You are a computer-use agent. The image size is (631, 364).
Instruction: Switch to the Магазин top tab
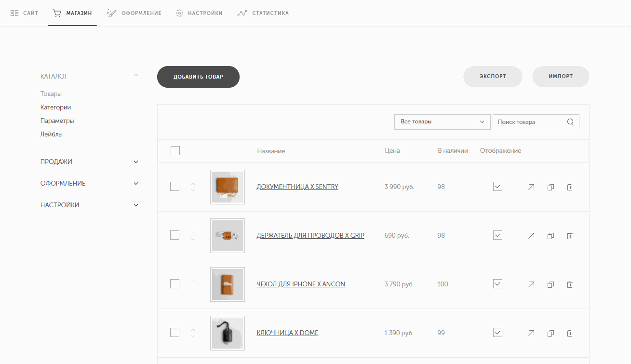click(72, 13)
